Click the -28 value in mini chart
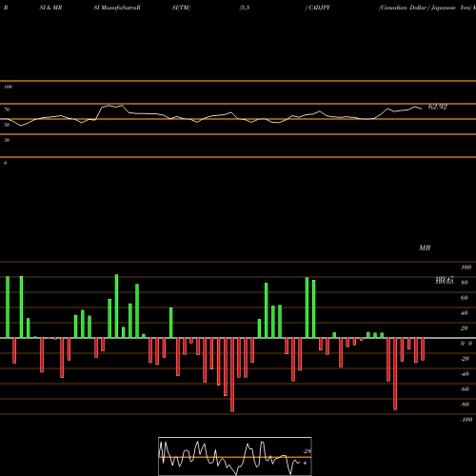Screen dimensions: 476x476 (x=307, y=451)
